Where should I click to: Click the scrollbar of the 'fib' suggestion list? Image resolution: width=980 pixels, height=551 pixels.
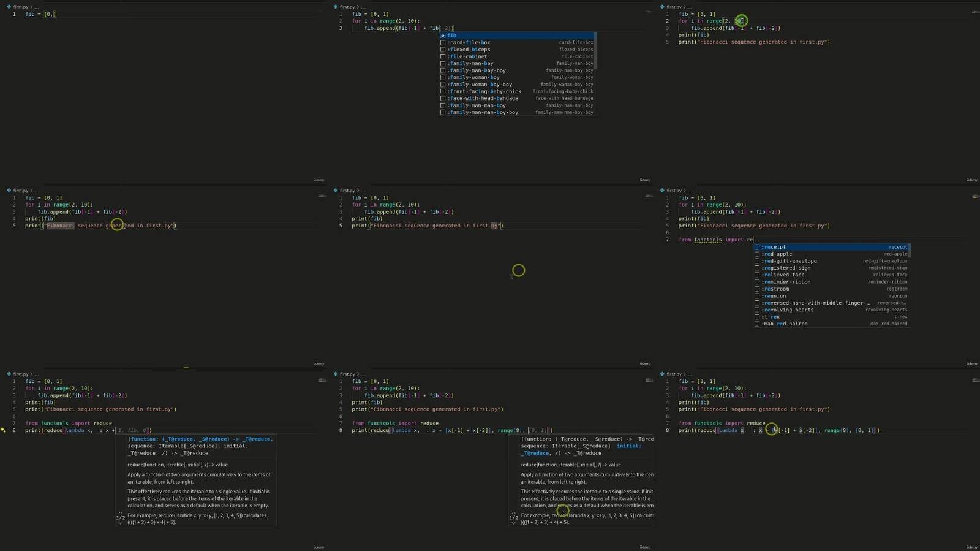pos(595,50)
